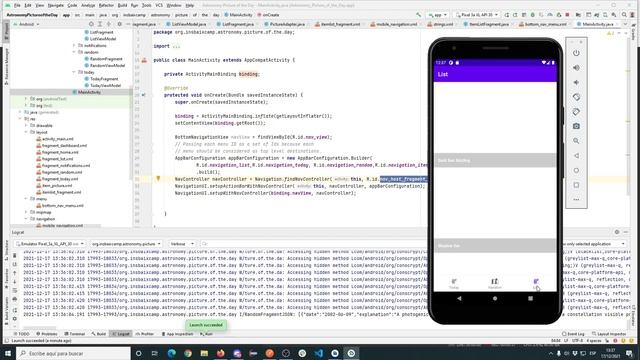The height and width of the screenshot is (360, 640).
Task: Open show only selected application filter dropdown
Action: [x=594, y=244]
